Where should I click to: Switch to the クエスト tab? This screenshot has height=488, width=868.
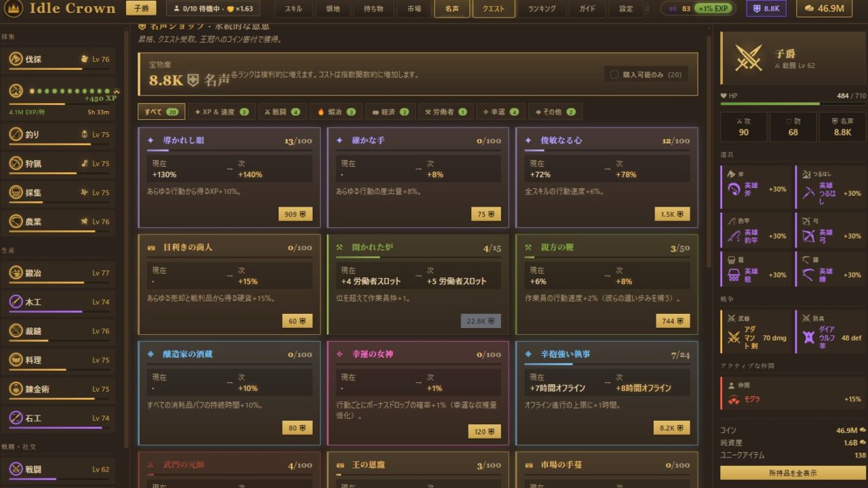(493, 9)
